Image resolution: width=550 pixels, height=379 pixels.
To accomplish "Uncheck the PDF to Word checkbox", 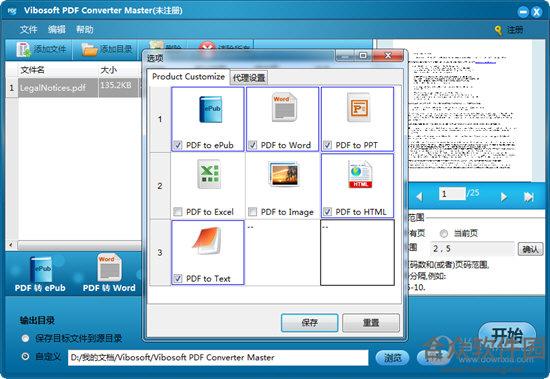I will 253,145.
